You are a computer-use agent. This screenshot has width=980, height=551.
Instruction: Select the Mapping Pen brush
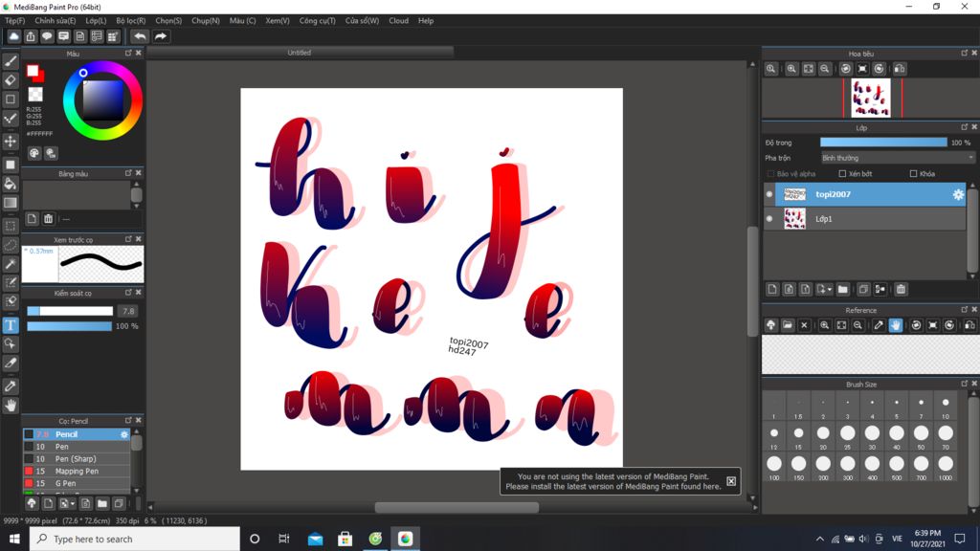tap(77, 471)
